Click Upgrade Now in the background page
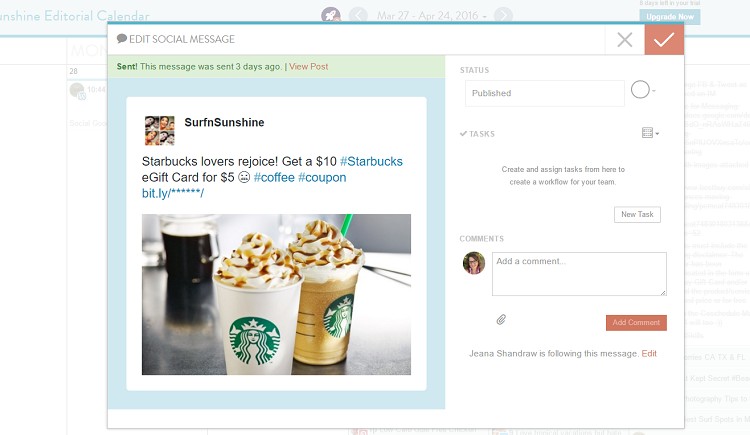This screenshot has width=750, height=435. tap(670, 17)
